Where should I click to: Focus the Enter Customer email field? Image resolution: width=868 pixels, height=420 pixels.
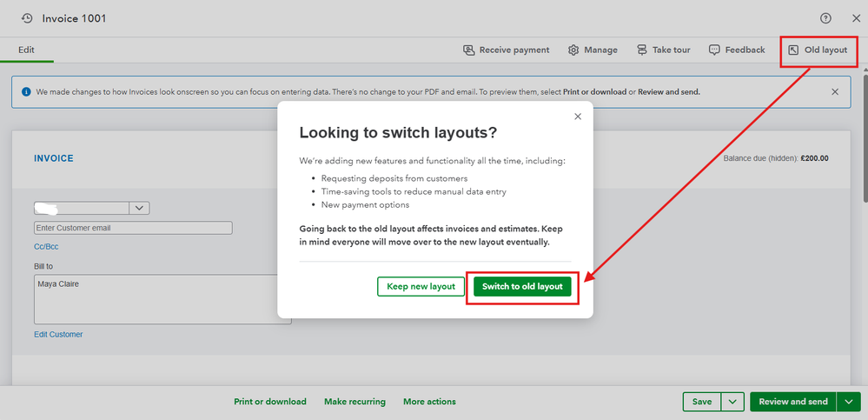click(x=133, y=228)
